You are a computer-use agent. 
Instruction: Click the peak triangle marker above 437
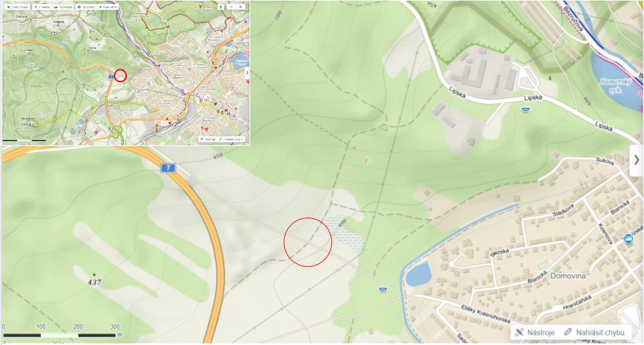coord(94,274)
